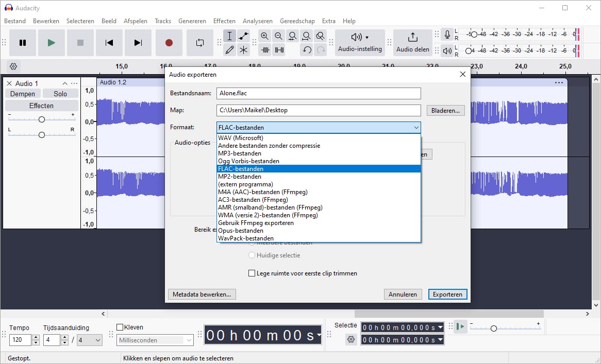Open the Audio 1.2 clip options dots
This screenshot has width=601, height=364.
pos(559,82)
